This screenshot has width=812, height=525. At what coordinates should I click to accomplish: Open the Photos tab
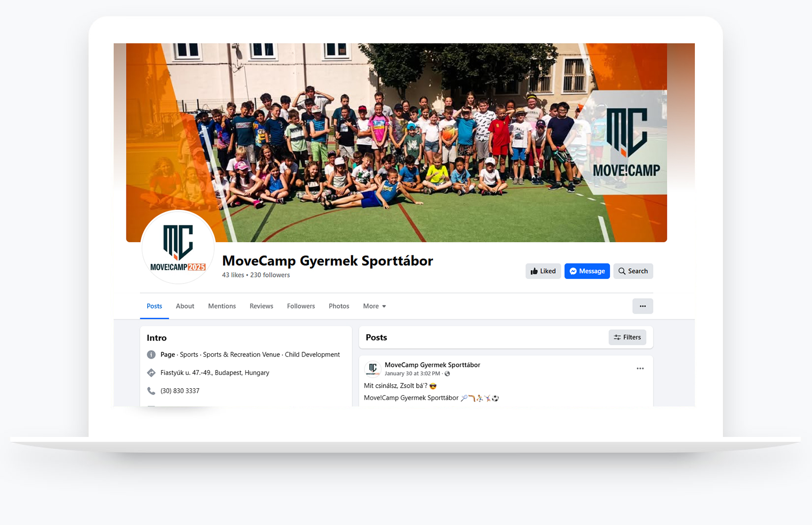339,306
